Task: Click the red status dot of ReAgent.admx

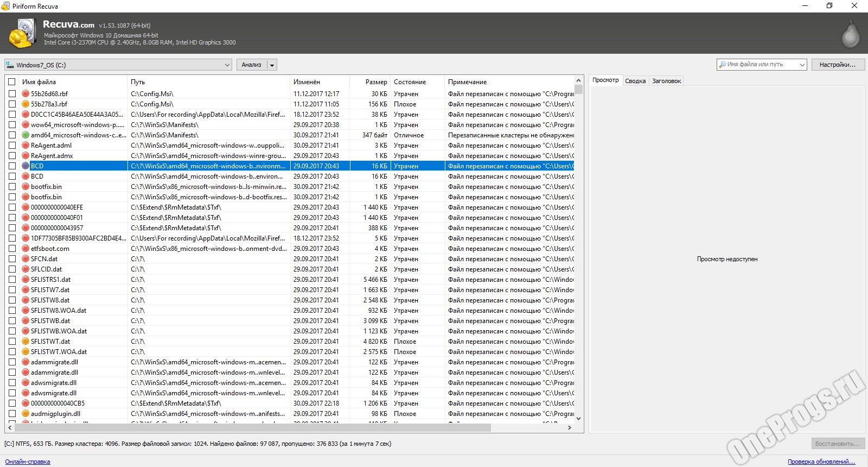Action: point(25,156)
